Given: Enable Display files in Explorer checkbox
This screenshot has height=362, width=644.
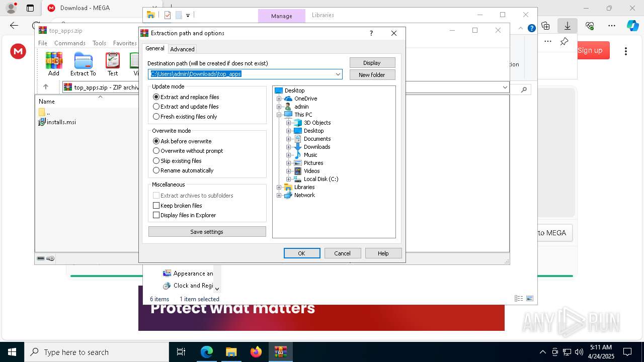Looking at the screenshot, I should click(x=156, y=215).
